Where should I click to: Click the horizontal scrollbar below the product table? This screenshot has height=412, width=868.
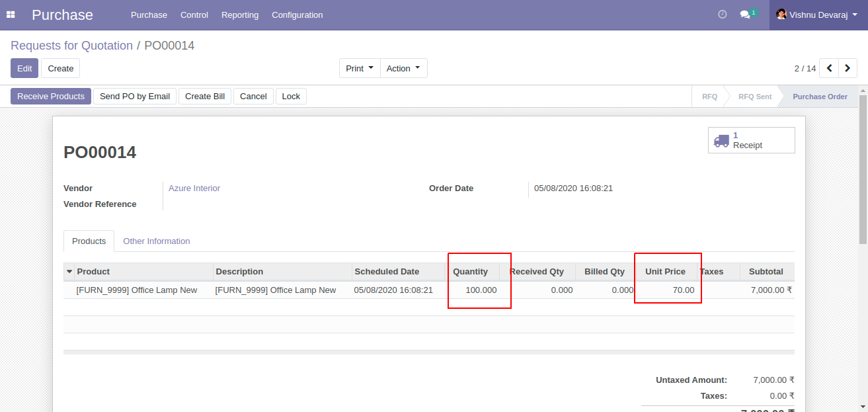tap(428, 352)
